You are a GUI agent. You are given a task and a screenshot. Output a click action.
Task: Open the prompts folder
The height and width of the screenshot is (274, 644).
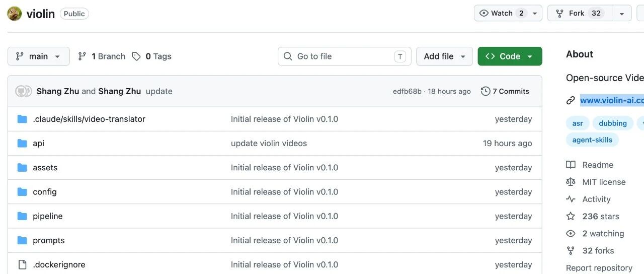(49, 240)
